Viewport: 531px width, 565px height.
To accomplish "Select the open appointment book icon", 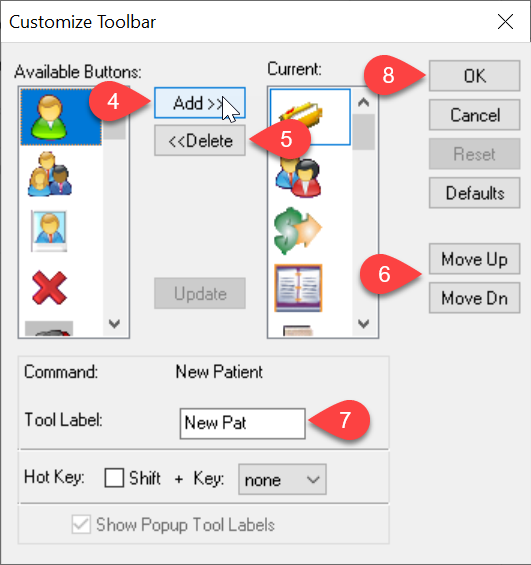I will pyautogui.click(x=298, y=288).
